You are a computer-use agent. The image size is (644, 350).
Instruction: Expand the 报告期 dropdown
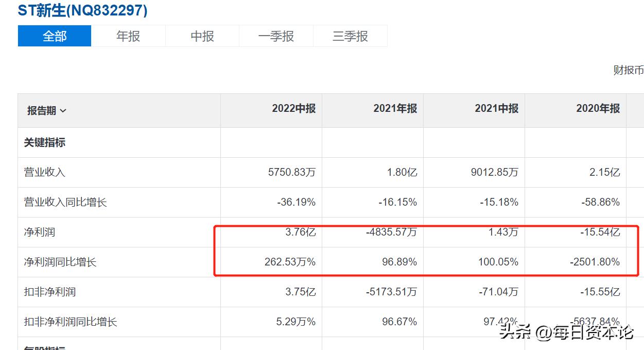pyautogui.click(x=47, y=110)
